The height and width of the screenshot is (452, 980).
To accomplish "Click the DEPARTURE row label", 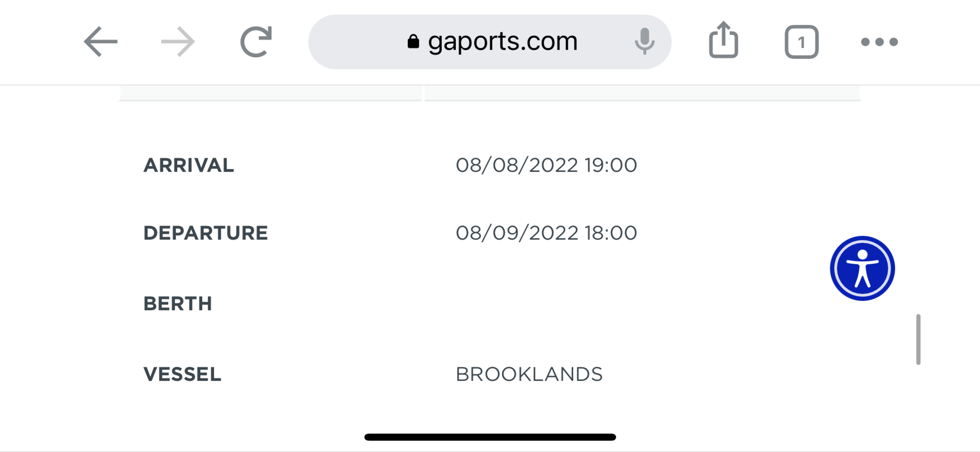I will [206, 233].
